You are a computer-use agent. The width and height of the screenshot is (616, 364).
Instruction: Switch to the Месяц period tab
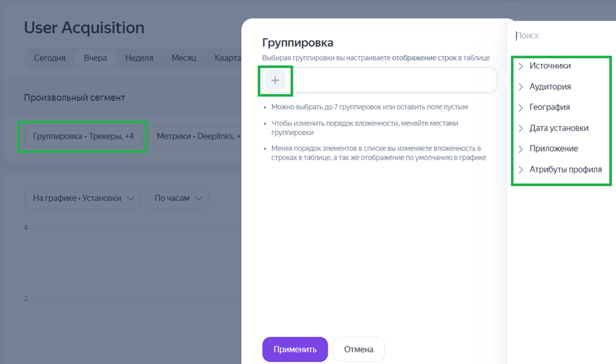coord(184,58)
